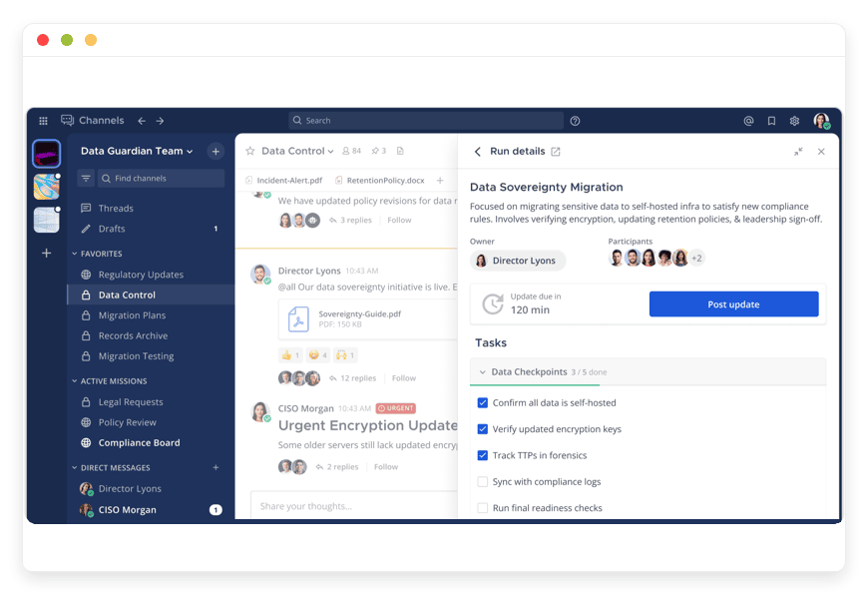
Task: Open Data Control channel header dropdown
Action: coord(297,151)
